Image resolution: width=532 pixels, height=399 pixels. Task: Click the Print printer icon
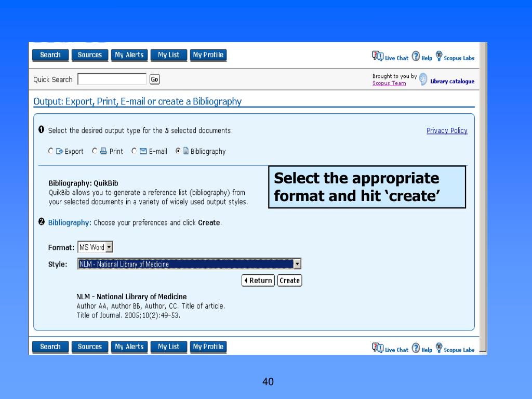click(103, 151)
